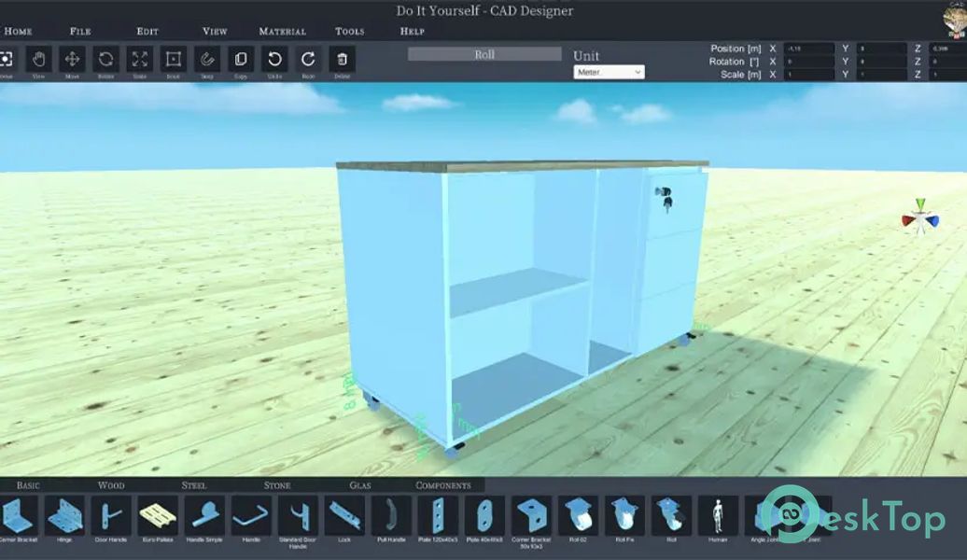This screenshot has height=560, width=967.
Task: Pick the Hinge component
Action: click(x=64, y=515)
